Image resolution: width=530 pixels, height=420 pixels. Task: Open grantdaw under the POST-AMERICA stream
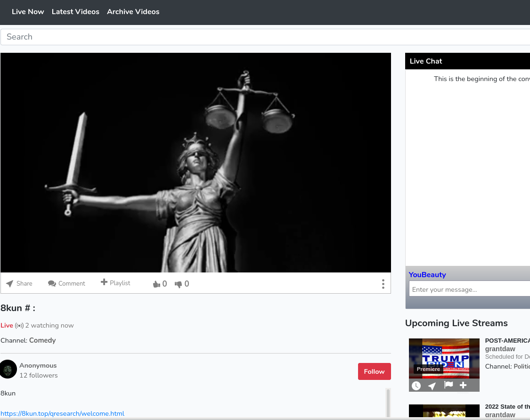500,349
